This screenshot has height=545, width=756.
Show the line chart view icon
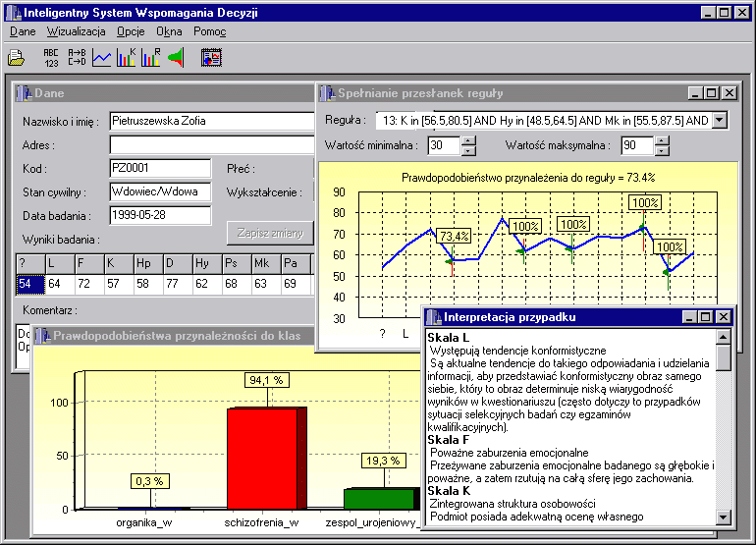(x=102, y=58)
